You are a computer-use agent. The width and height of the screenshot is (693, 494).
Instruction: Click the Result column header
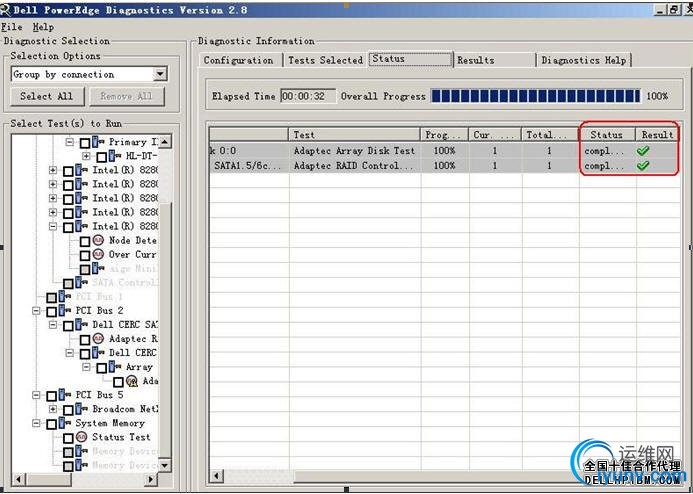(x=658, y=135)
